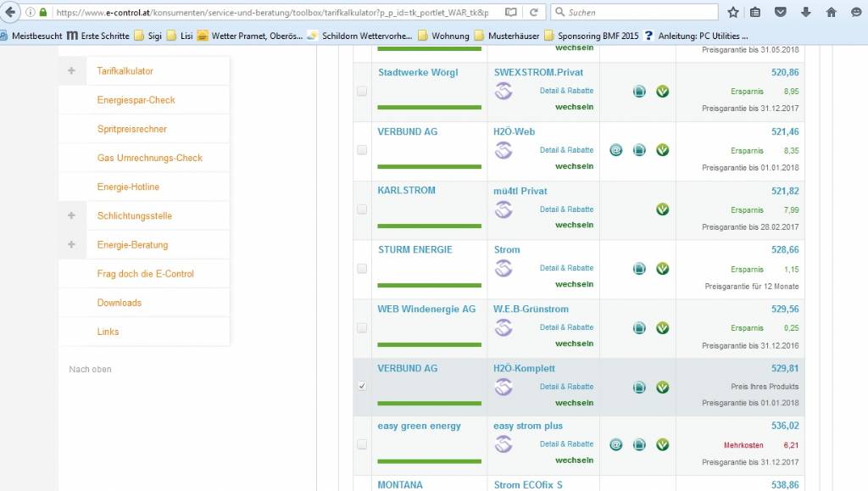
Task: Click the blue document icon in Stadtwerke Wörgl row
Action: coord(639,92)
